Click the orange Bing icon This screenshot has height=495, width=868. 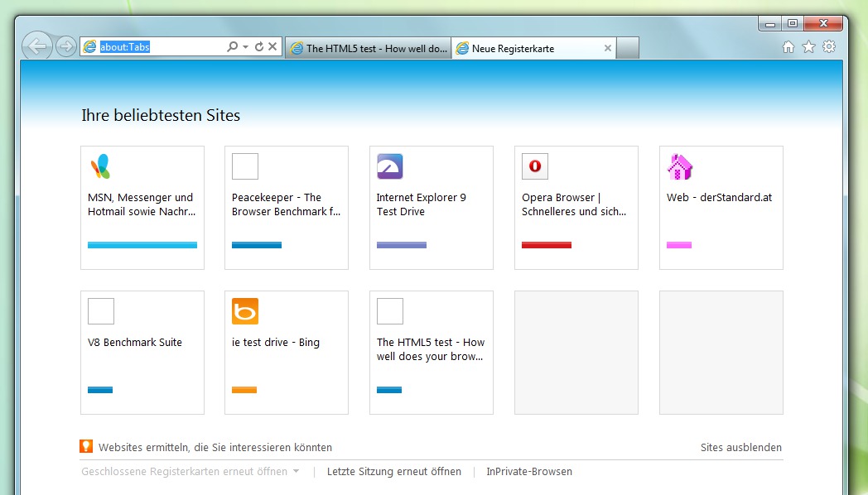[245, 311]
